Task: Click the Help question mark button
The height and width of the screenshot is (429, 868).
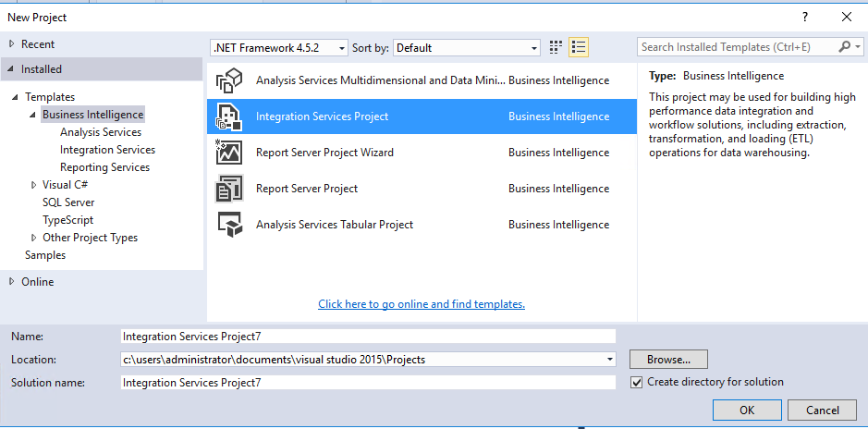Action: pyautogui.click(x=806, y=17)
